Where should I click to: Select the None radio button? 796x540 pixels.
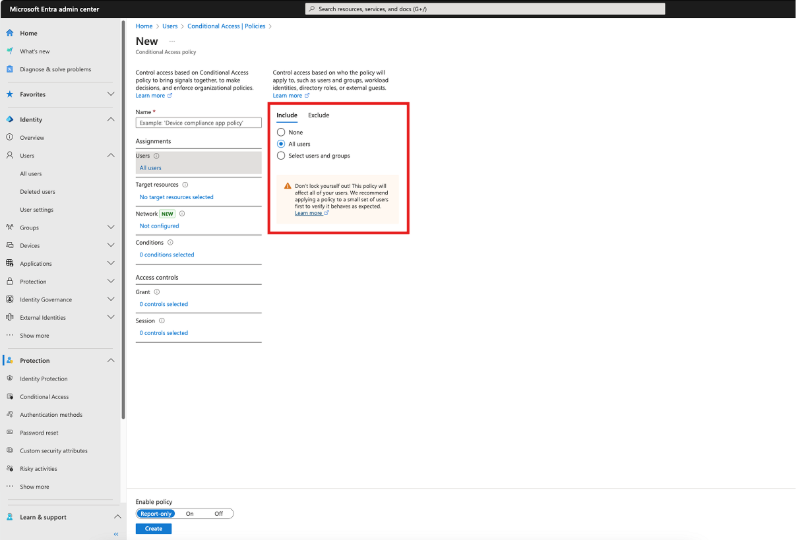[281, 132]
